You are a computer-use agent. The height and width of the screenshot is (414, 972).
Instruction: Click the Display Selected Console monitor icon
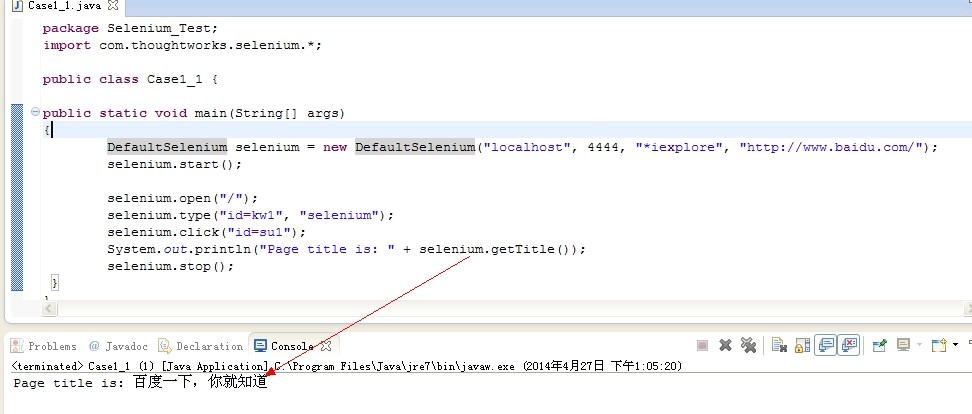[x=903, y=345]
